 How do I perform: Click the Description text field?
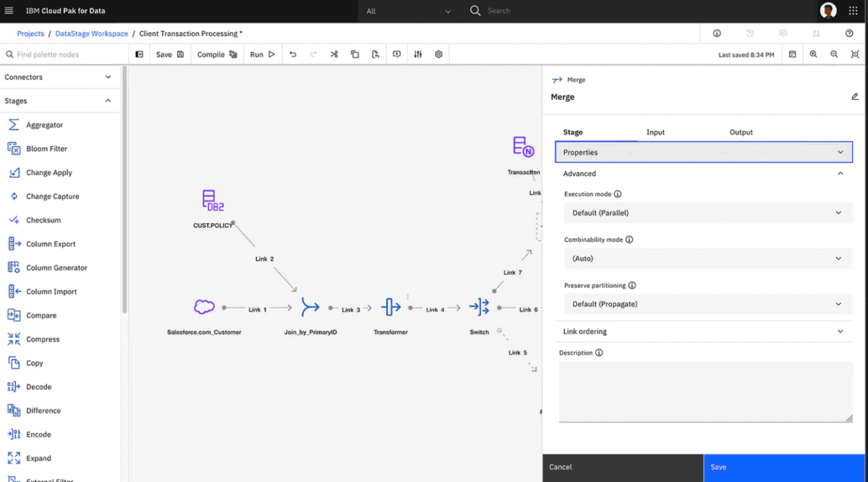click(x=705, y=391)
